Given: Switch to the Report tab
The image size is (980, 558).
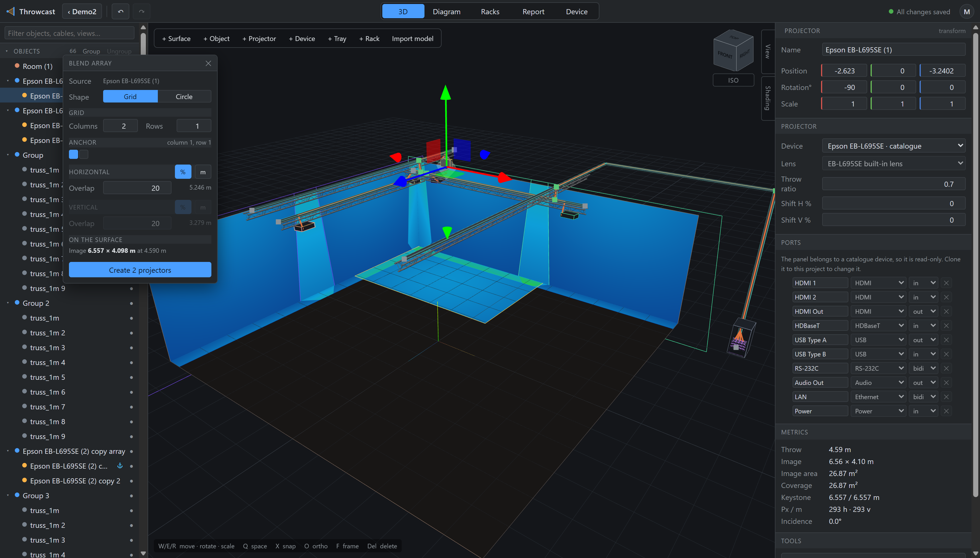Looking at the screenshot, I should click(533, 11).
